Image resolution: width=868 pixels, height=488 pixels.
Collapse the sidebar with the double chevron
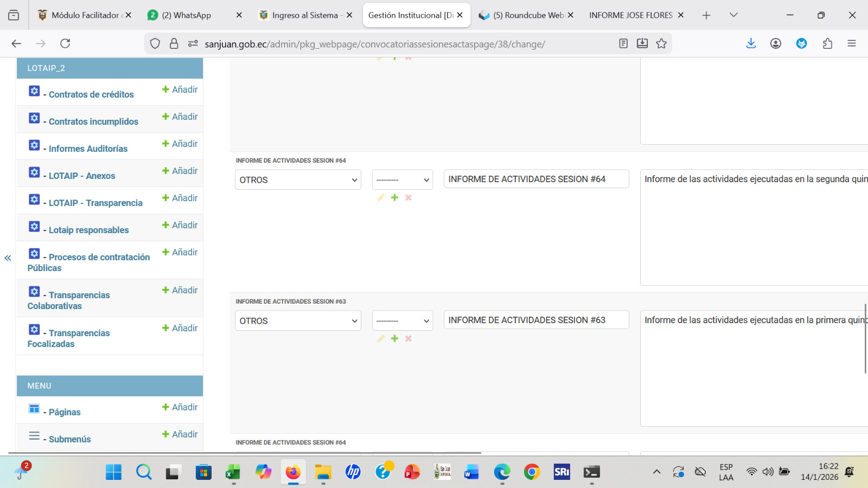(x=8, y=258)
